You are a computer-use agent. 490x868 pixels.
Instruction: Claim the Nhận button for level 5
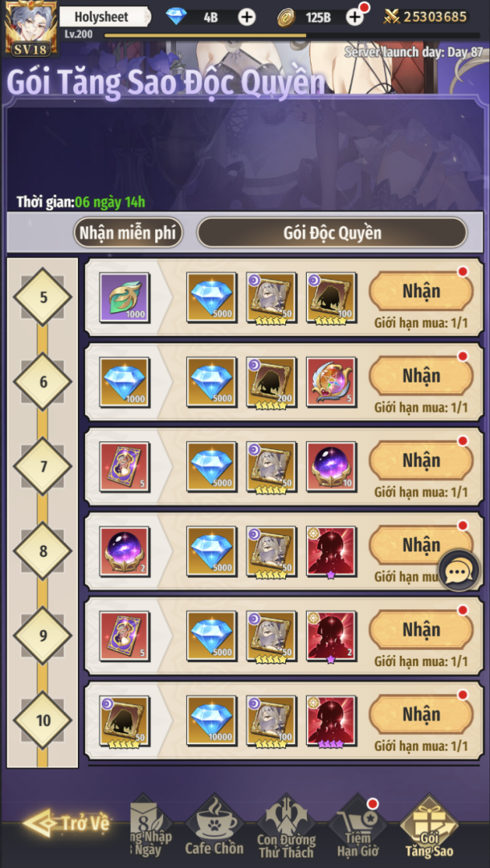point(422,291)
